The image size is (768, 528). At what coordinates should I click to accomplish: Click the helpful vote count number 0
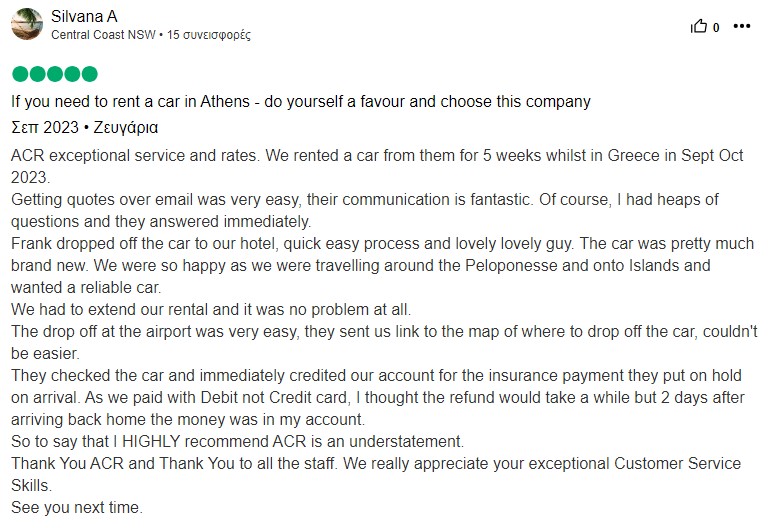tap(716, 27)
